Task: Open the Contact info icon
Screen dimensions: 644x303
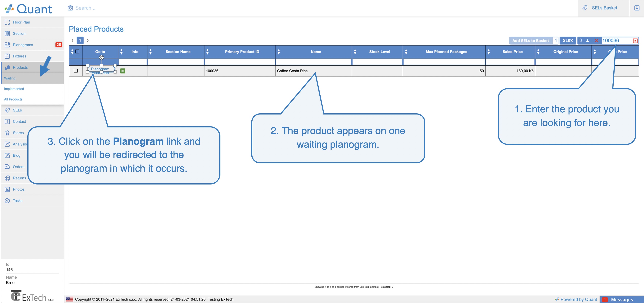Action: (7, 121)
